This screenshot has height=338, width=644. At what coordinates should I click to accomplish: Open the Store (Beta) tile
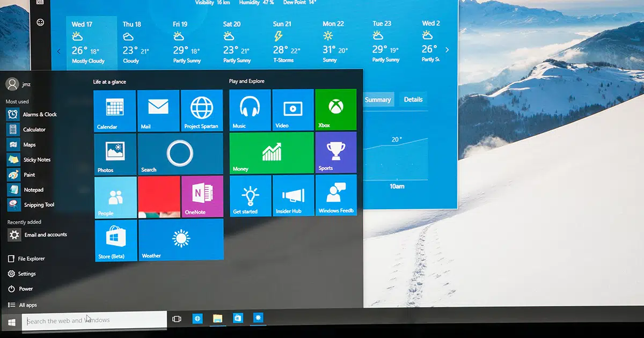point(116,240)
